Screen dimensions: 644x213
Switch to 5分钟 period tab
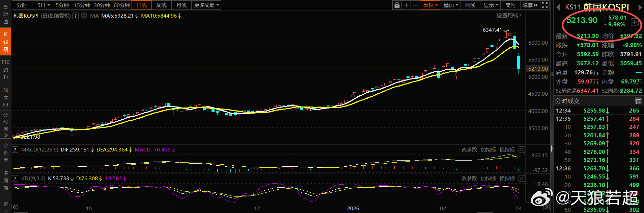[62, 5]
